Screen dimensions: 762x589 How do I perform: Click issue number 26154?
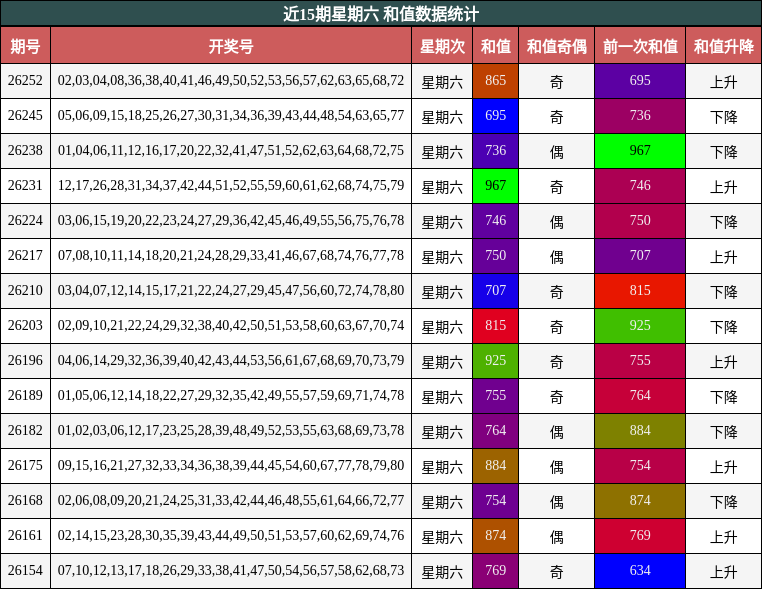click(x=25, y=570)
